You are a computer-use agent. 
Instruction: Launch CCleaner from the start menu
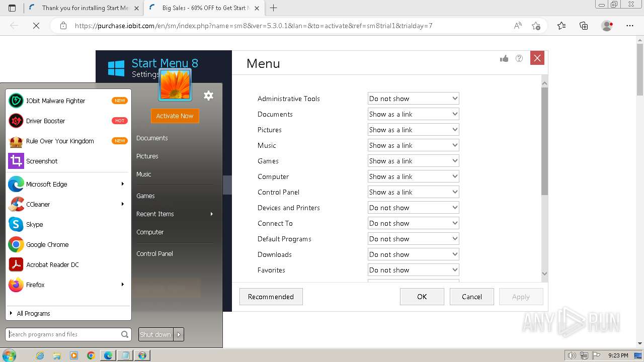tap(68, 204)
